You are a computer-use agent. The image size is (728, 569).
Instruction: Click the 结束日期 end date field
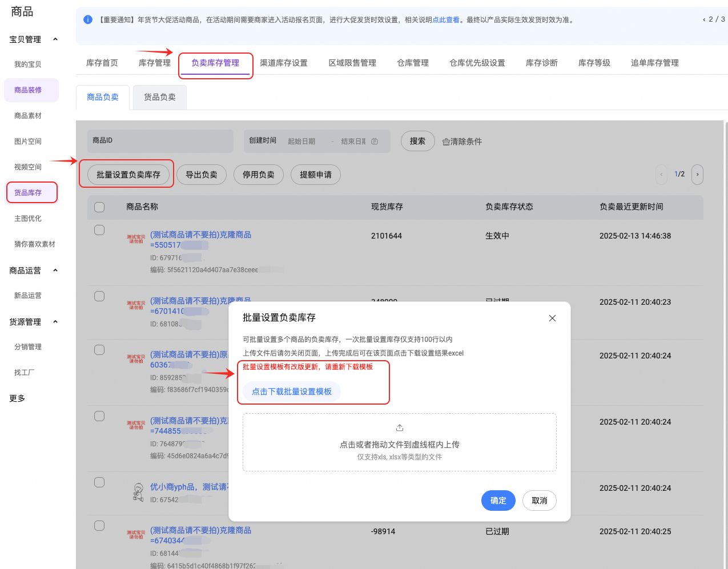coord(353,141)
